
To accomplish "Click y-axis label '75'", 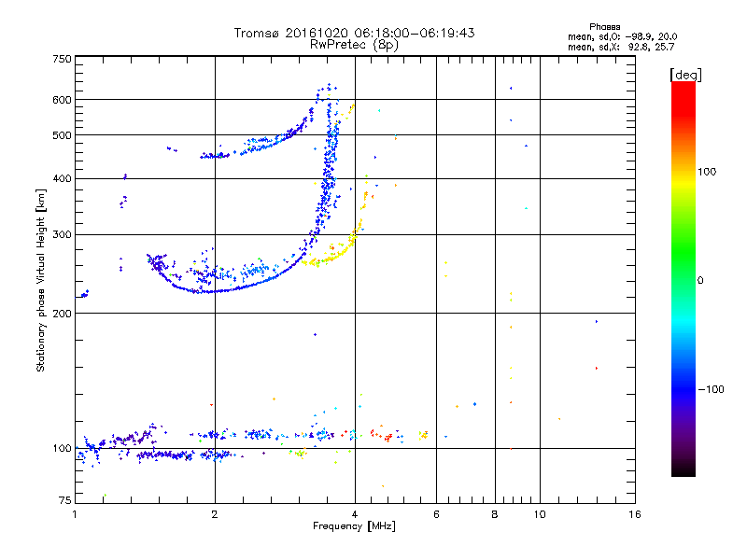I will [x=65, y=500].
